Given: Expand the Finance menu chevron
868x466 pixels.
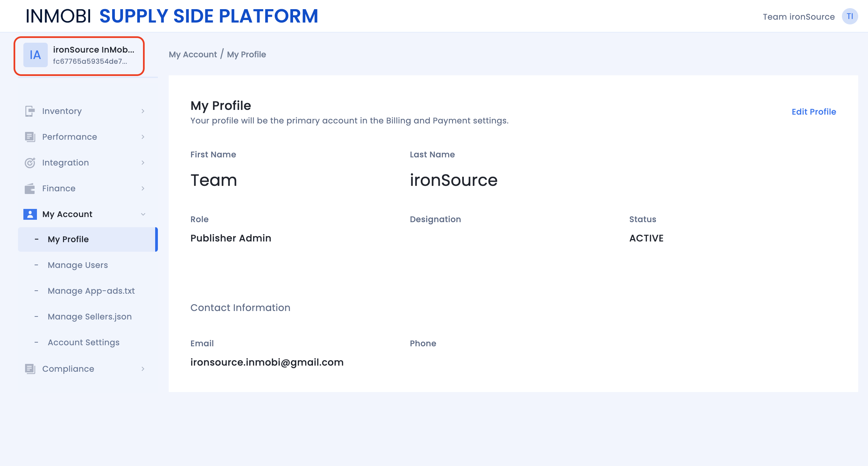Looking at the screenshot, I should click(143, 189).
